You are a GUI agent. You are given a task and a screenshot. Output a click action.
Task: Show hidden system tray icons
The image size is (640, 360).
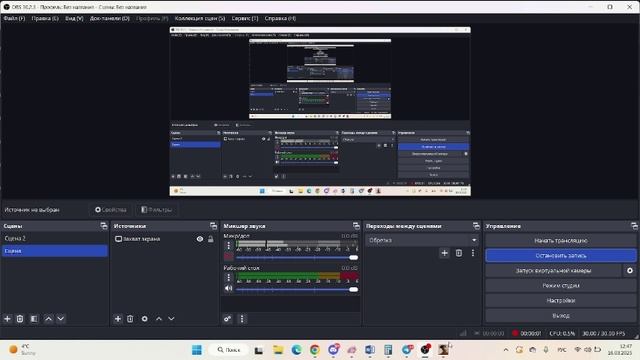coord(506,350)
